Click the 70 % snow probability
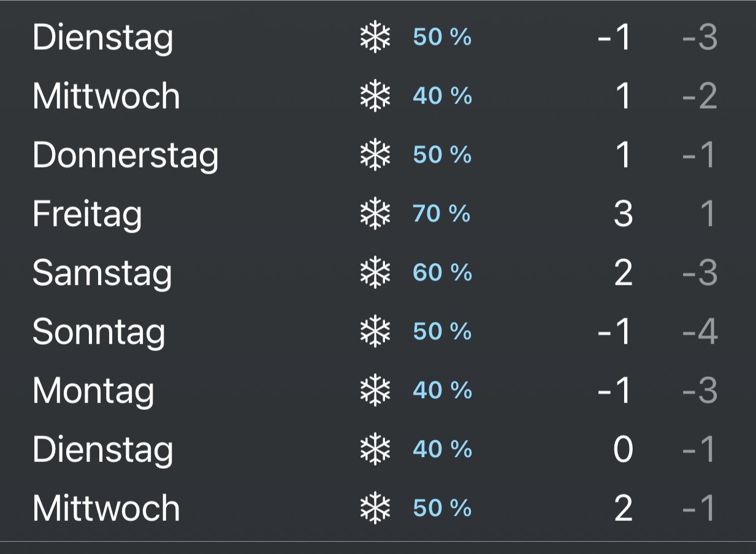 pyautogui.click(x=441, y=214)
